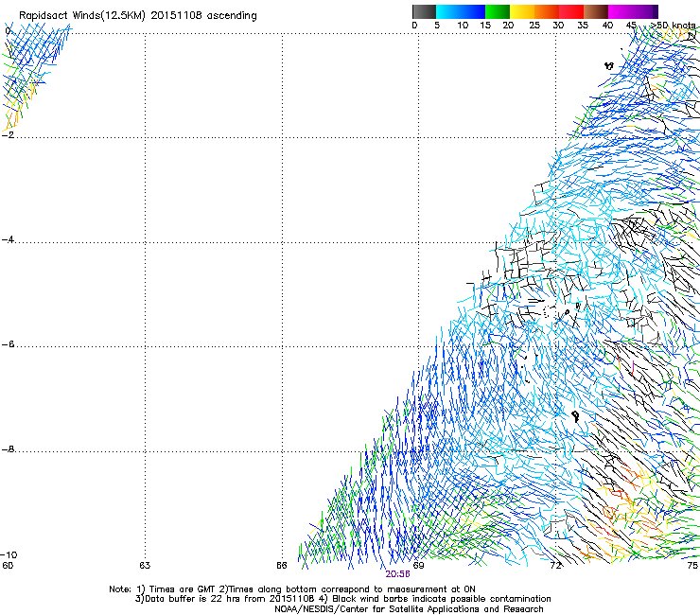Click the '35' label under the color scale
Viewport: 700px width, 615px height.
click(x=583, y=26)
